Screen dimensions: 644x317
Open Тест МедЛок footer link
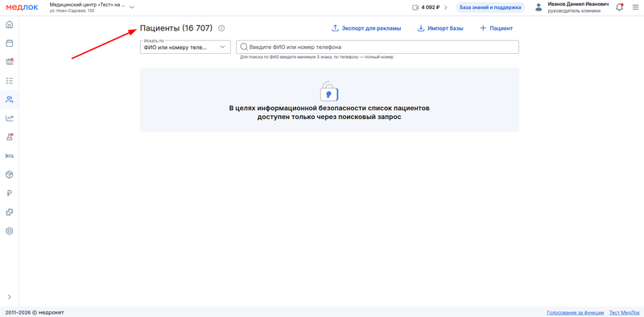click(625, 312)
